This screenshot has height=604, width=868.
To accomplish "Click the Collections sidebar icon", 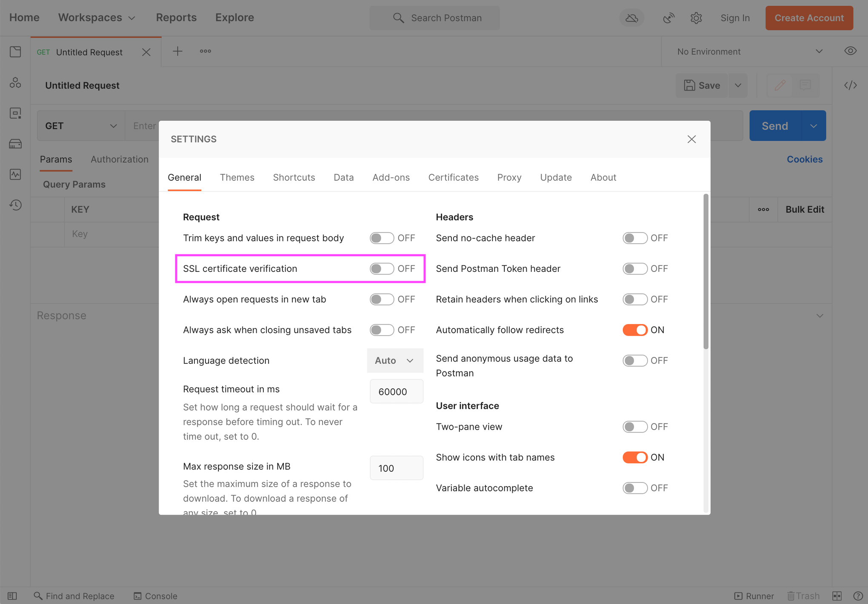I will (x=15, y=51).
